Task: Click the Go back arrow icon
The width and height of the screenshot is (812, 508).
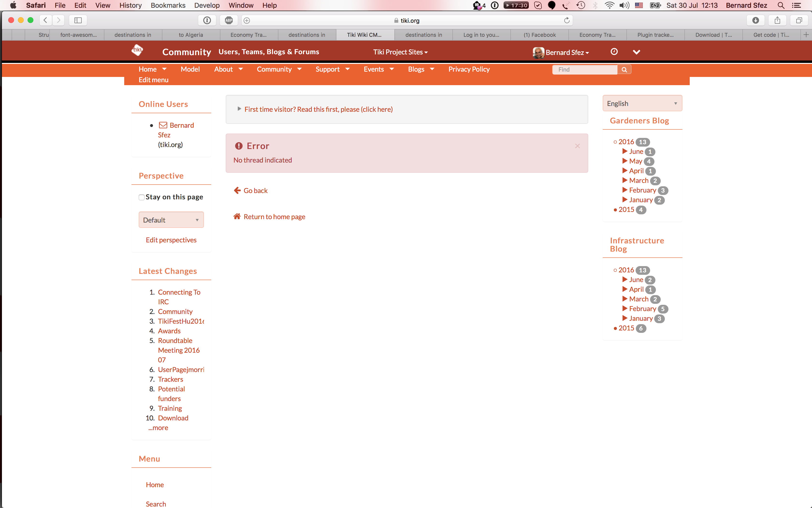Action: point(237,191)
